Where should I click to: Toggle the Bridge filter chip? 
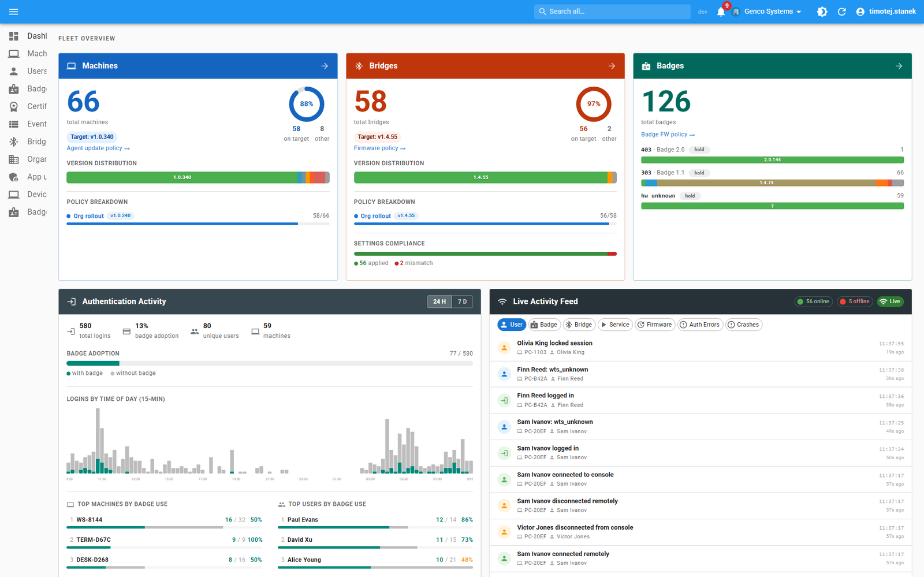(x=579, y=325)
